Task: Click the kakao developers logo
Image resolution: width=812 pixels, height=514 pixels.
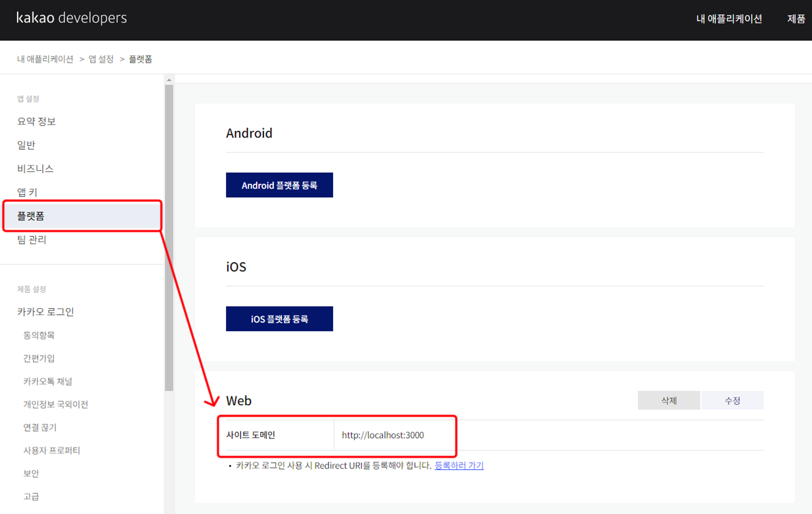Action: point(71,18)
